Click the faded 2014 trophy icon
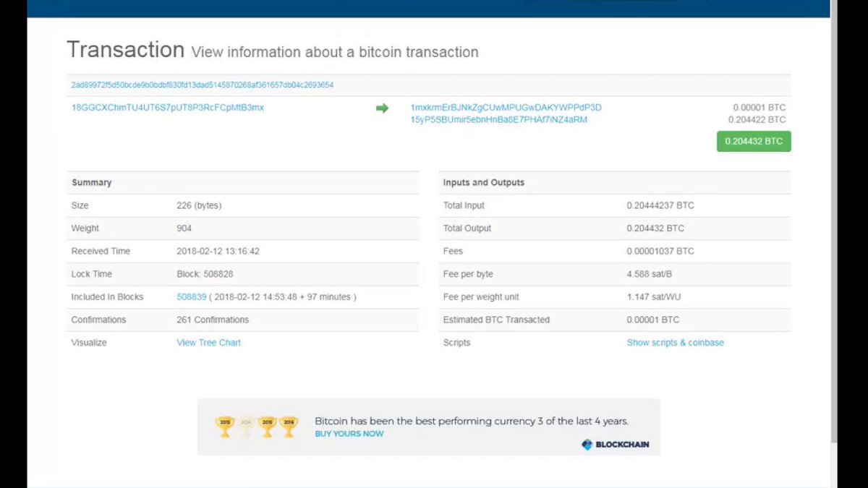Image resolution: width=868 pixels, height=488 pixels. [246, 427]
